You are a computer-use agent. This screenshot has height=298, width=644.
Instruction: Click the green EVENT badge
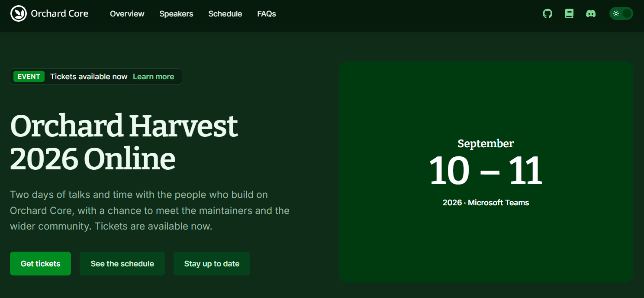pos(29,77)
